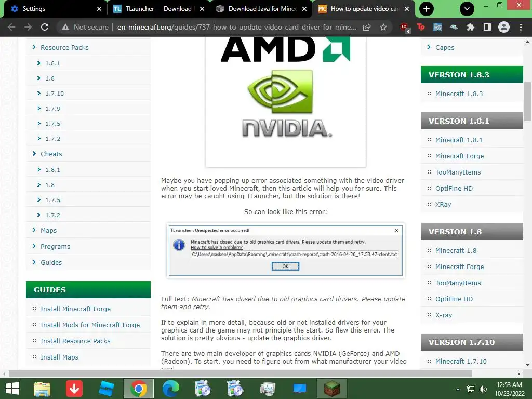Toggle the browser side panel icon

[x=487, y=27]
